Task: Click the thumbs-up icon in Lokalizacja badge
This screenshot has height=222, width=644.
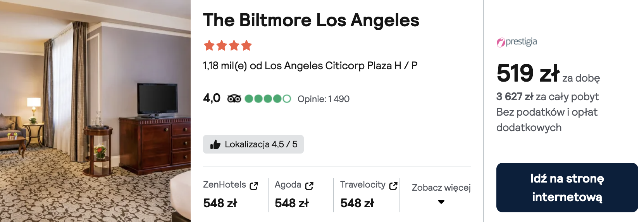Action: pyautogui.click(x=215, y=145)
